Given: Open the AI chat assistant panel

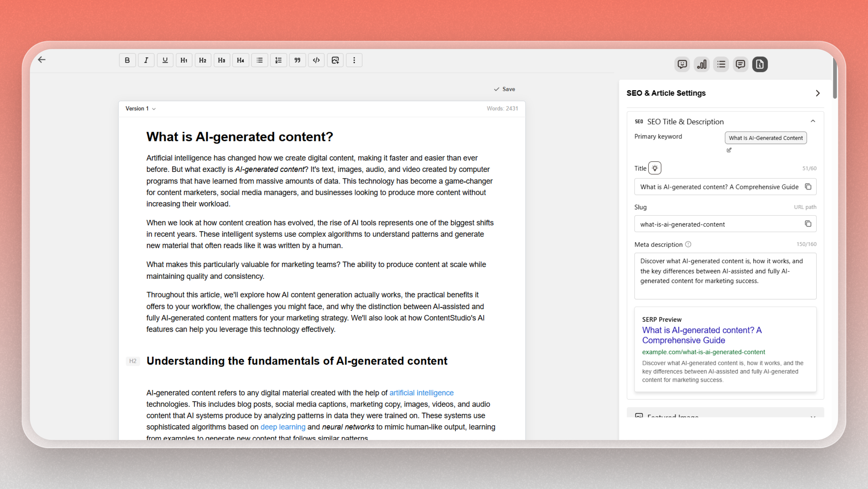Looking at the screenshot, I should (682, 64).
